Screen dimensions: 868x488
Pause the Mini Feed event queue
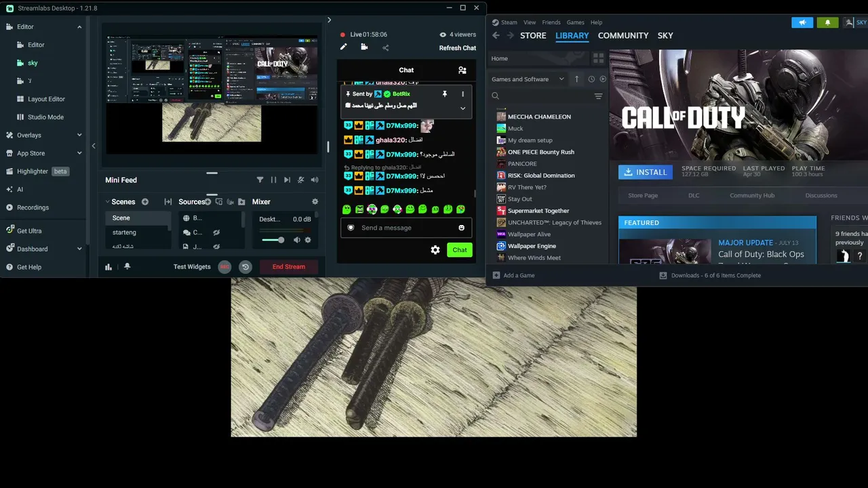point(273,180)
